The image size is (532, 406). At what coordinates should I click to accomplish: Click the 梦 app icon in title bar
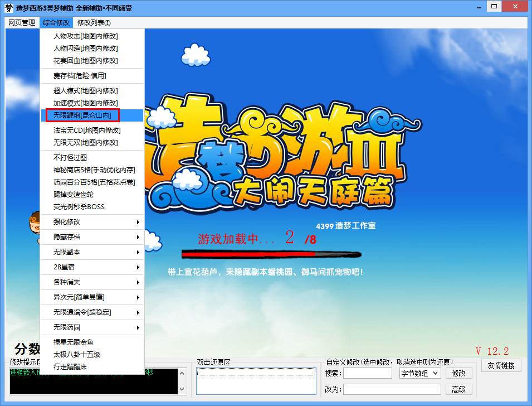(x=8, y=7)
